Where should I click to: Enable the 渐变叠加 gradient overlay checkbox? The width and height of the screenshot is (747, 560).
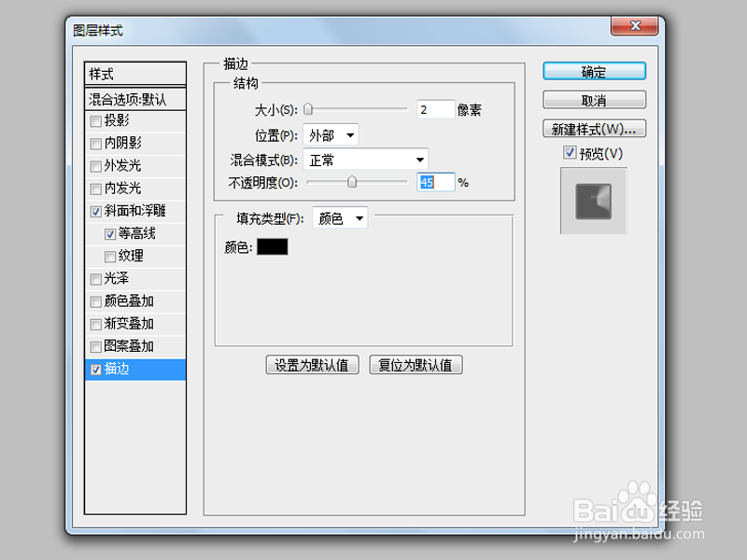pos(96,324)
